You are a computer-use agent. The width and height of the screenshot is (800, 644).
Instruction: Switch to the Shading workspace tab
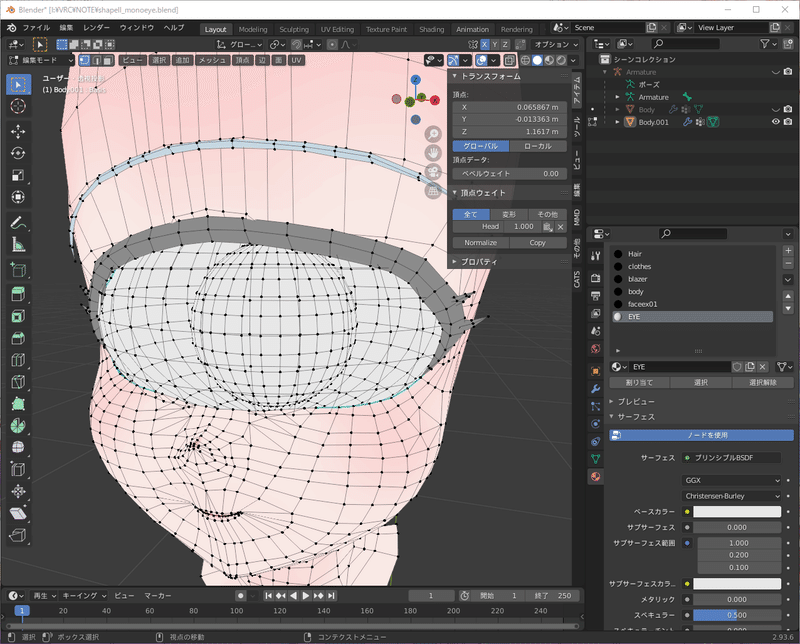click(x=432, y=29)
